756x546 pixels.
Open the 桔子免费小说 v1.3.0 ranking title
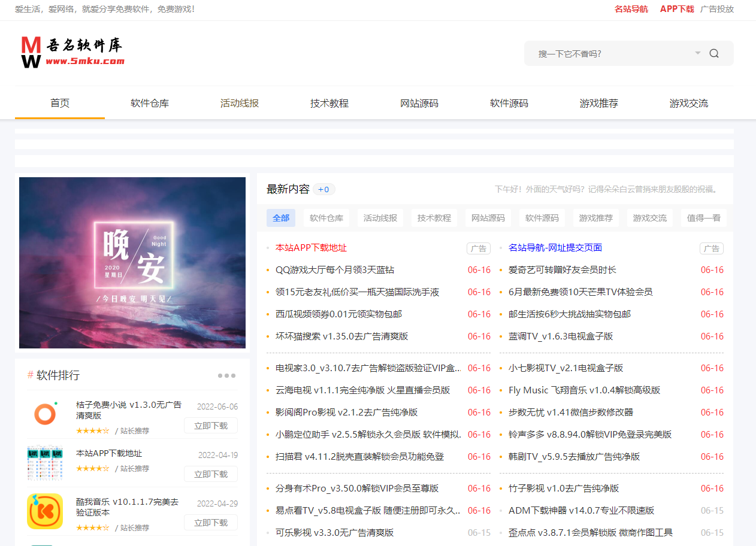129,410
